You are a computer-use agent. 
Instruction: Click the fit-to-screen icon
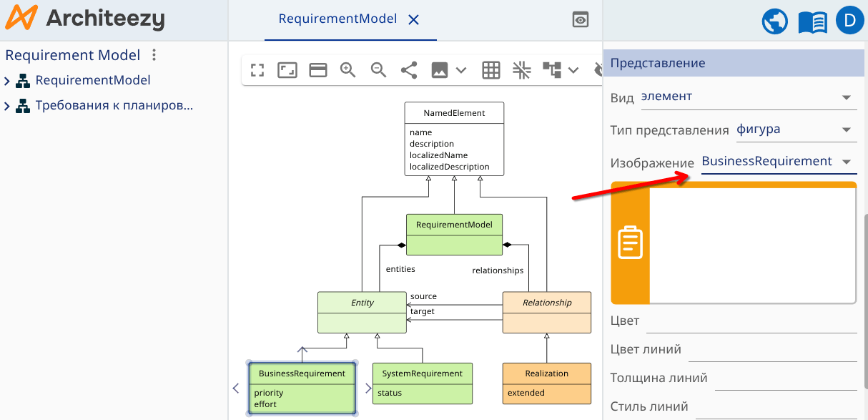click(x=287, y=70)
